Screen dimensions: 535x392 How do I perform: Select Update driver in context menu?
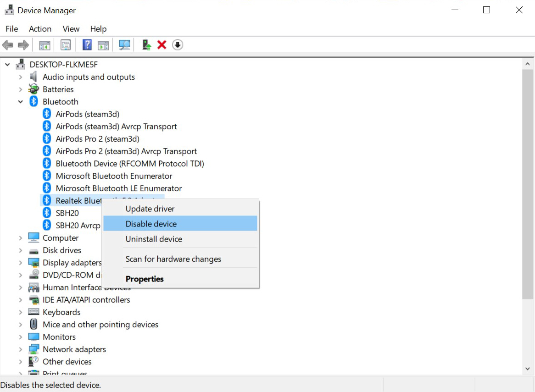click(x=150, y=209)
